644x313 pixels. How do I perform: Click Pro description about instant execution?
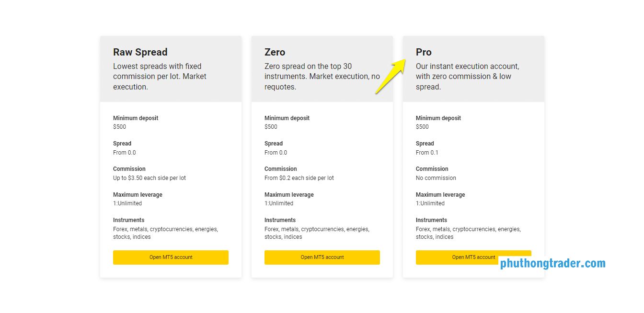tap(467, 77)
